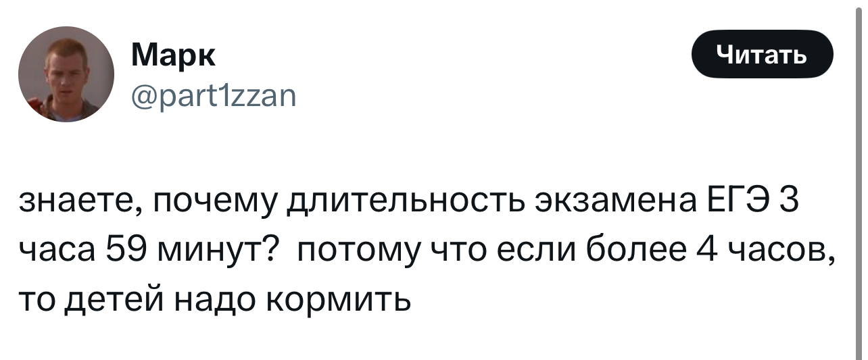Open Марк's profile avatar photo

[x=66, y=74]
